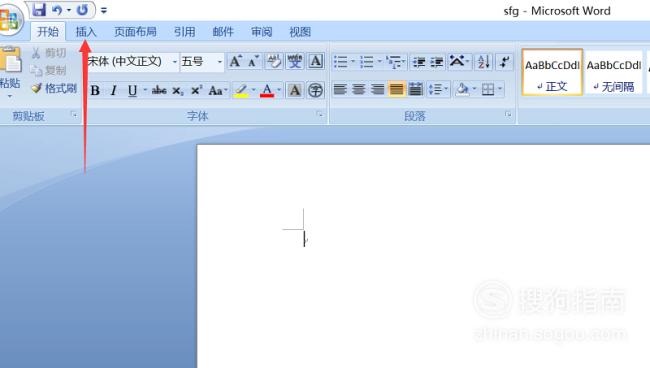Click the Grow Font icon
Screen dimensions: 650x368
(235, 62)
